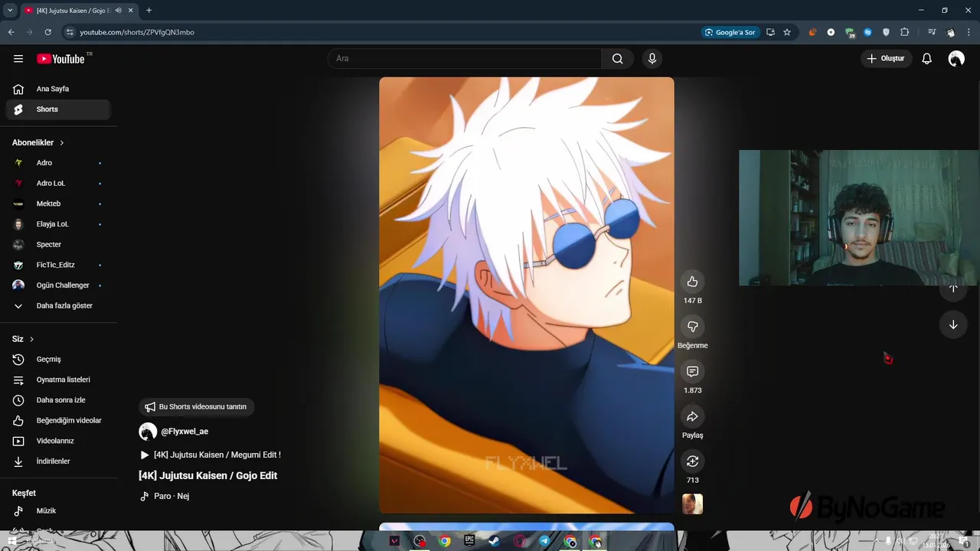Open the Adro subscription channel

pos(58,163)
